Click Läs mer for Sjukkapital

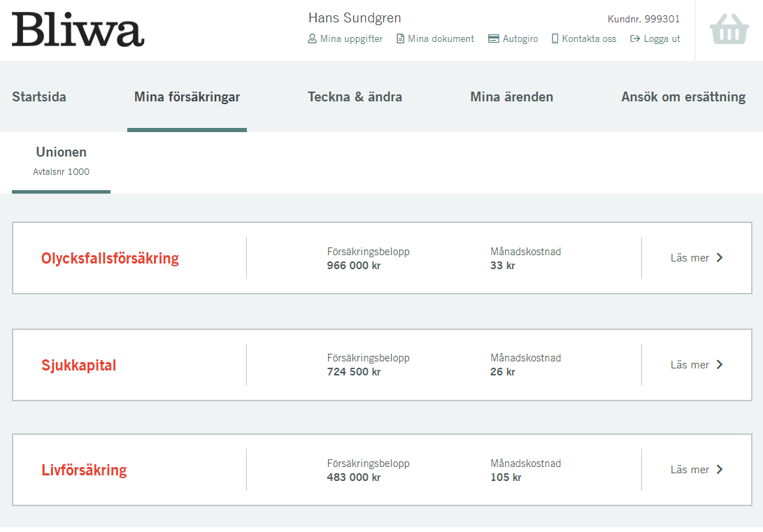(690, 365)
